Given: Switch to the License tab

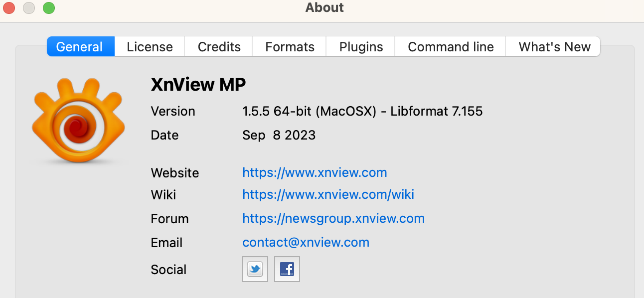Looking at the screenshot, I should (x=150, y=47).
